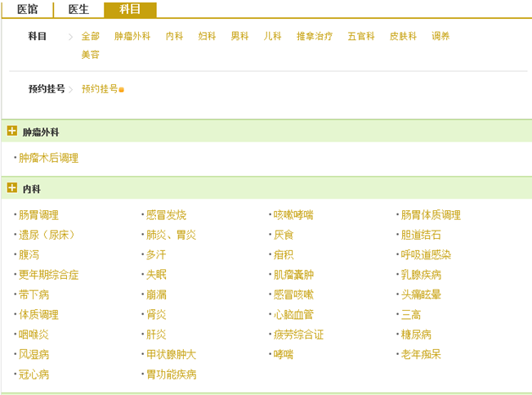Remove the 预约挂号 filter tag icon
532x395 pixels.
[122, 89]
